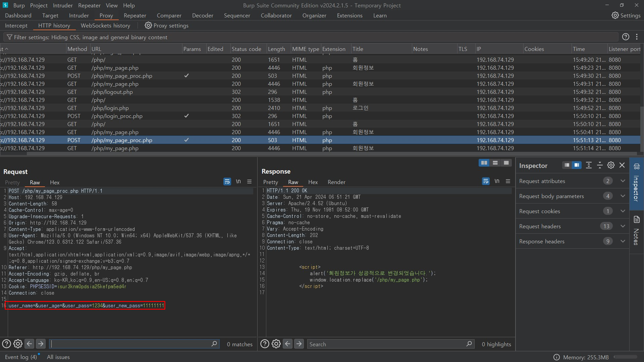Open Response search settings gear
Image resolution: width=644 pixels, height=362 pixels.
[x=276, y=344]
